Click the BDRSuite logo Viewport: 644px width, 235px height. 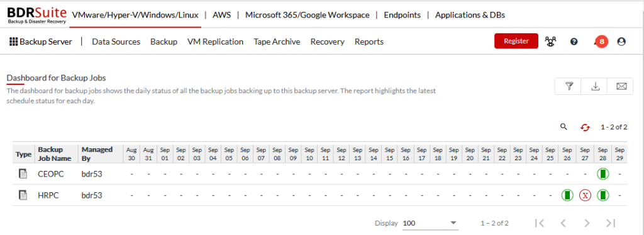pyautogui.click(x=36, y=15)
